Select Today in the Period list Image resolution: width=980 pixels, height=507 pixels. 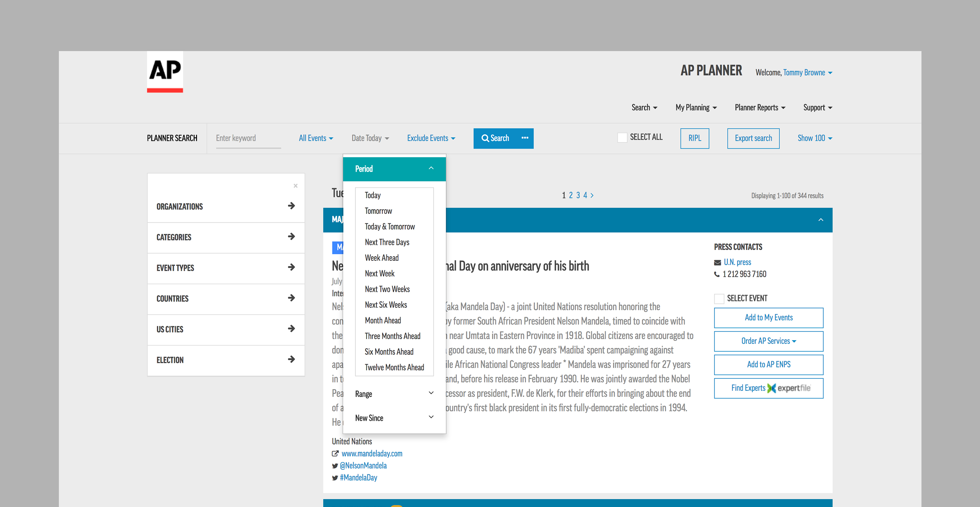click(x=373, y=195)
